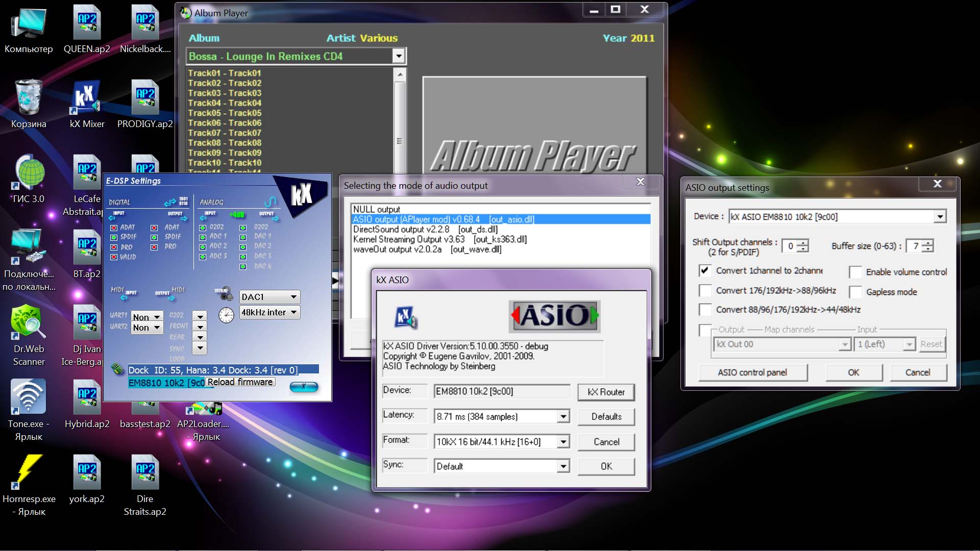Click the kX Router button
980x551 pixels.
(606, 392)
